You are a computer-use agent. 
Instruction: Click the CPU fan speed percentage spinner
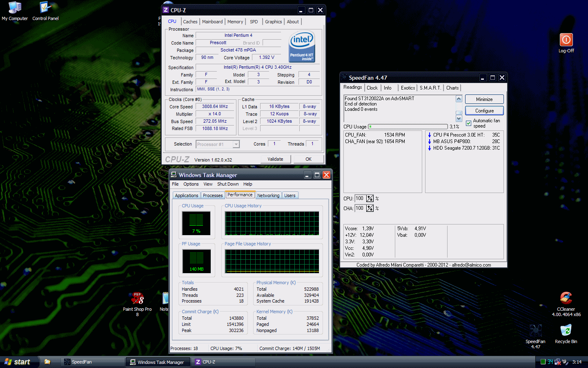point(370,198)
